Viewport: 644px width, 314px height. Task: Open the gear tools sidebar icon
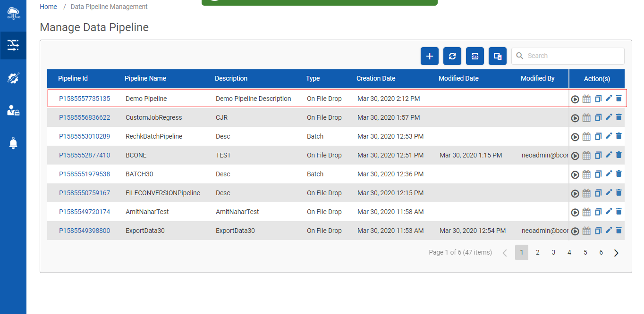(x=13, y=78)
